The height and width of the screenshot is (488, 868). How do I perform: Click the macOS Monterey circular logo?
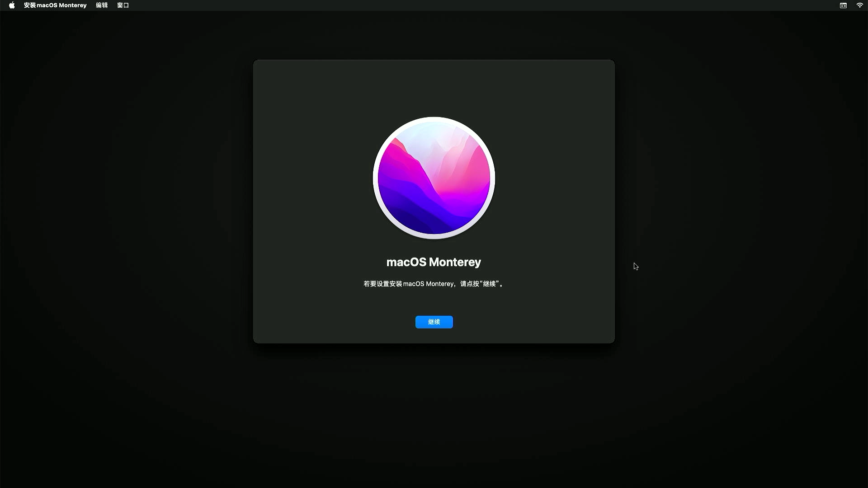pyautogui.click(x=434, y=178)
